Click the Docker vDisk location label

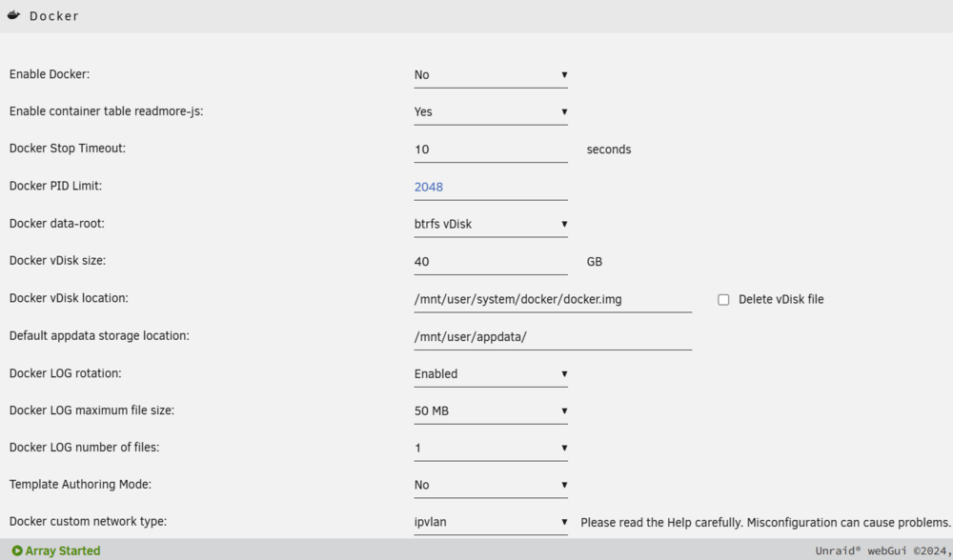(69, 298)
